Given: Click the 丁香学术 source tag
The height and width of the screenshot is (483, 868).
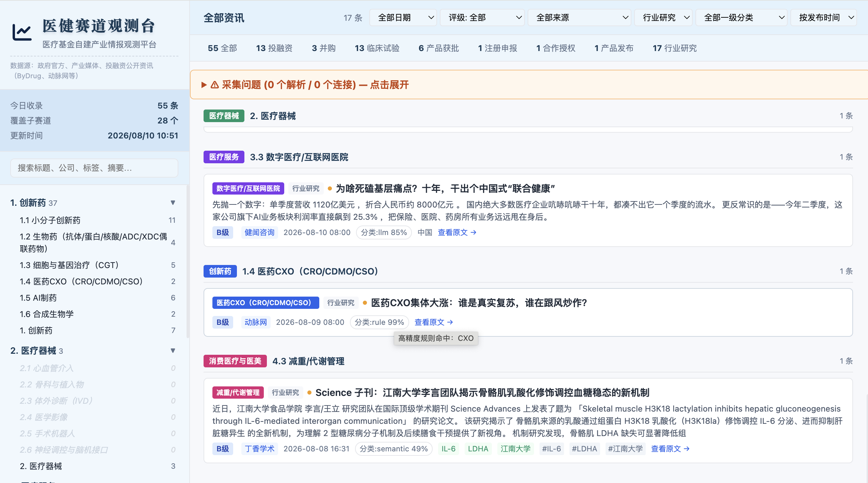Looking at the screenshot, I should coord(260,449).
